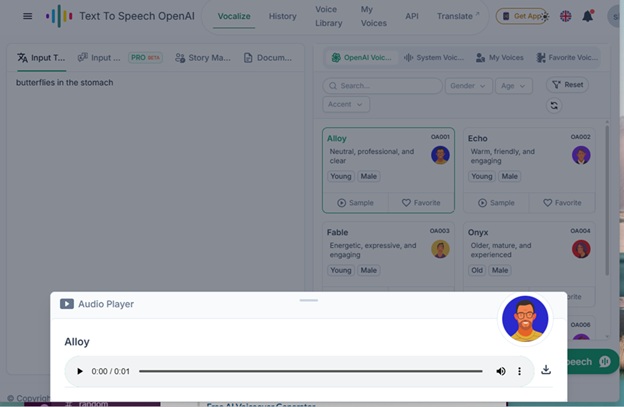Click the Audio Player panel icon
This screenshot has height=407, width=624.
coord(66,304)
